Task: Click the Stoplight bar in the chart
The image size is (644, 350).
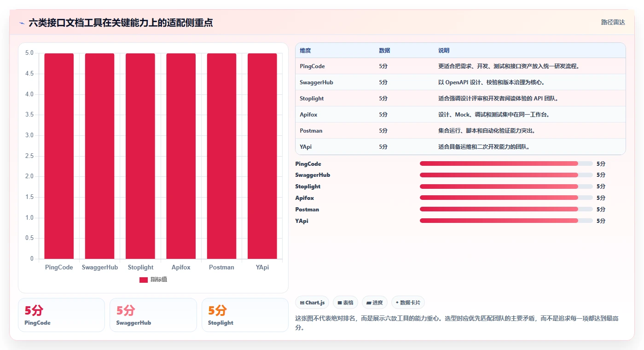Action: coord(140,156)
